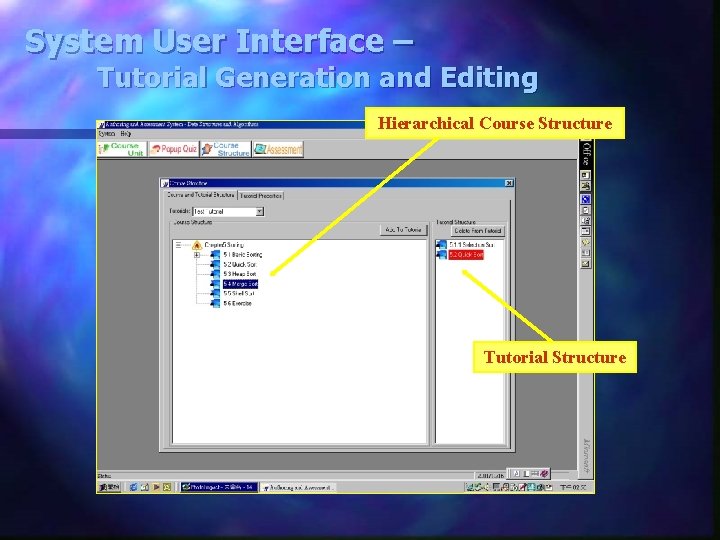Click the Course Structure toolbar button

[x=226, y=149]
